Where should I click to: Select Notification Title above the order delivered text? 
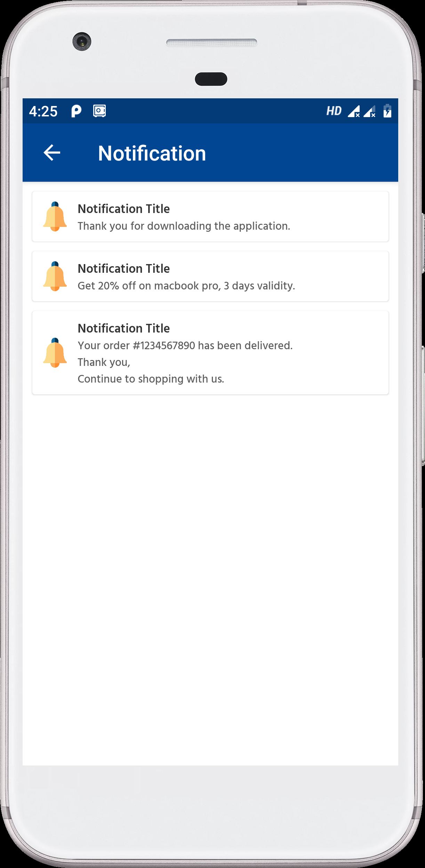(x=124, y=328)
